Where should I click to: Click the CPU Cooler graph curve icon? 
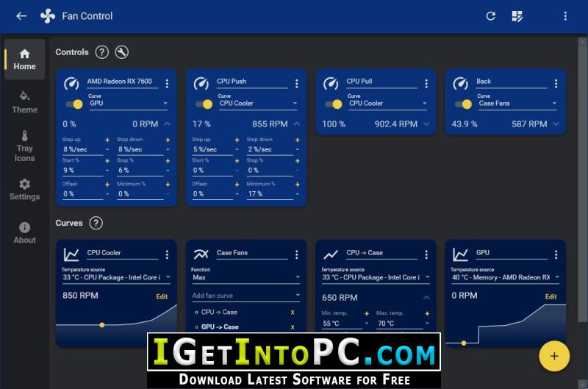point(71,254)
